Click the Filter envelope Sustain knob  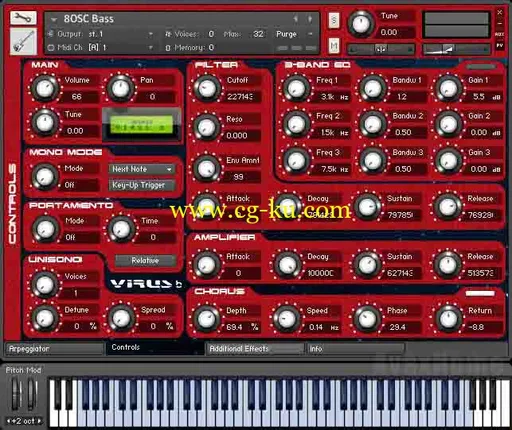(367, 207)
